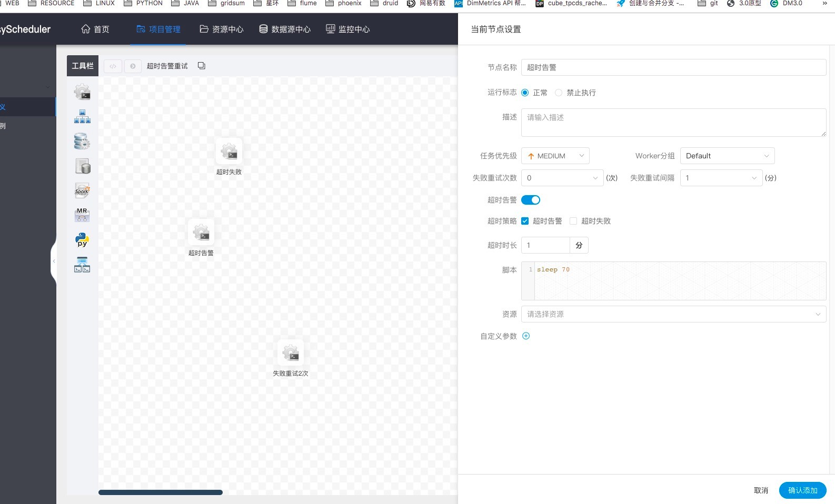Collapse the sidebar with the arrow handle
Image resolution: width=835 pixels, height=504 pixels.
click(54, 261)
